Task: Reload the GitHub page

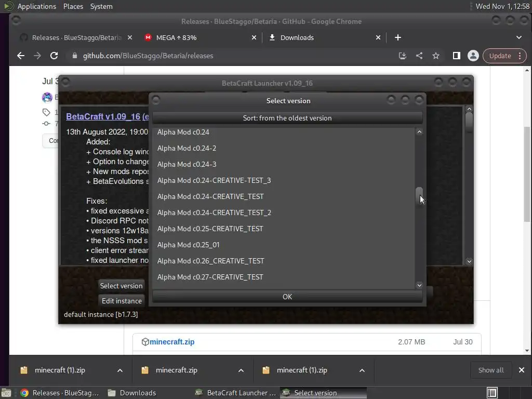Action: click(x=54, y=56)
